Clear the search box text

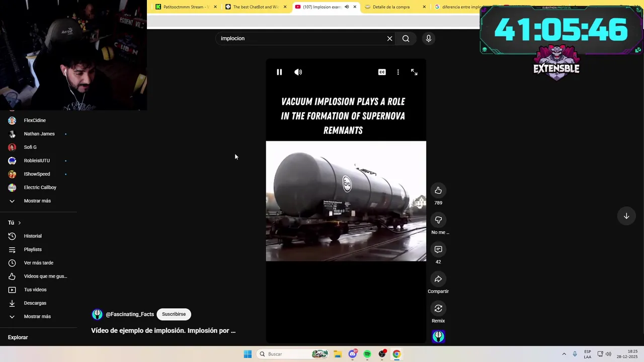tap(389, 38)
